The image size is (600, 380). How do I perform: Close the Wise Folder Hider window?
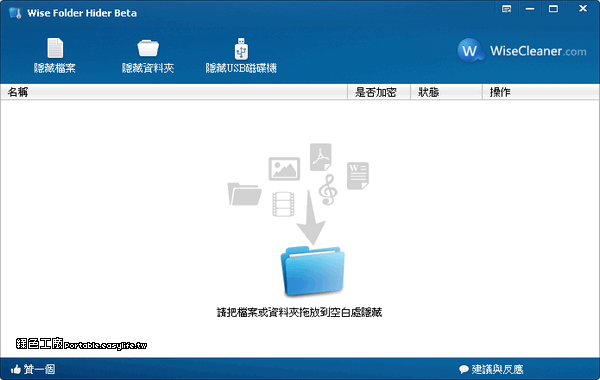pyautogui.click(x=583, y=8)
